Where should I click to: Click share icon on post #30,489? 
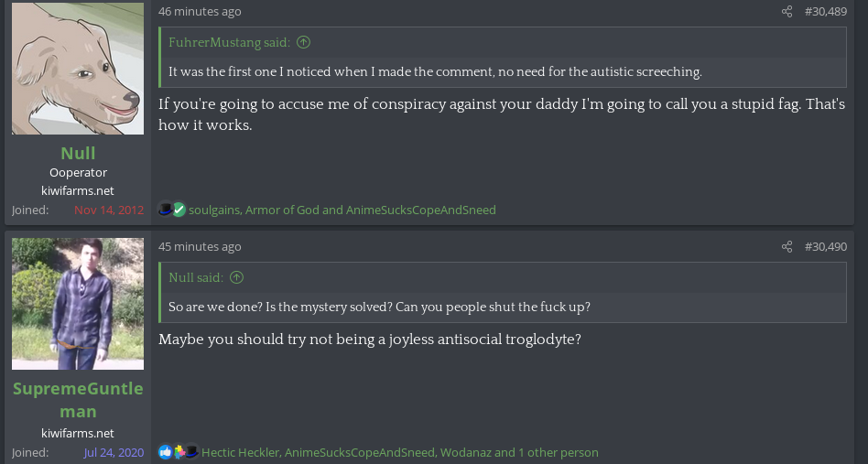(787, 12)
